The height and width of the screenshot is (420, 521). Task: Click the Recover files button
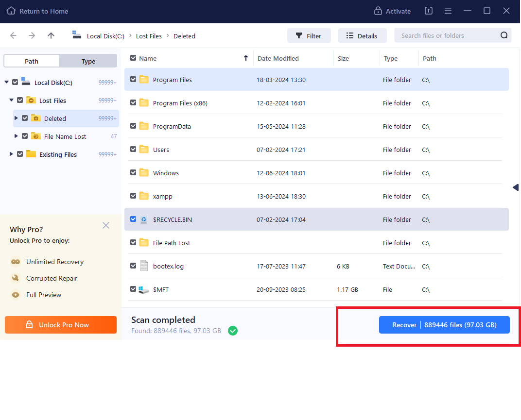click(x=444, y=325)
